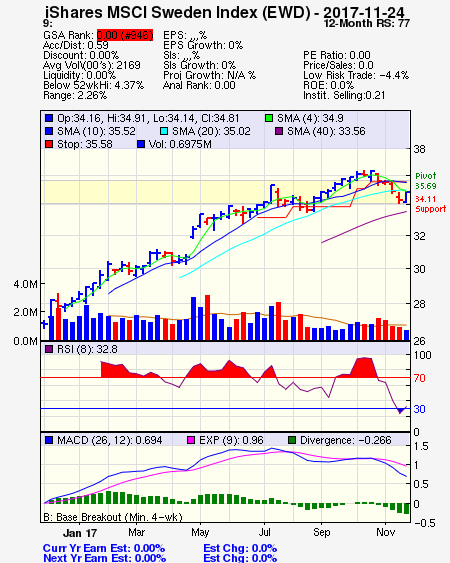The height and width of the screenshot is (563, 450).
Task: Click the SMA (40): 33.56 legend label
Action: tap(326, 131)
